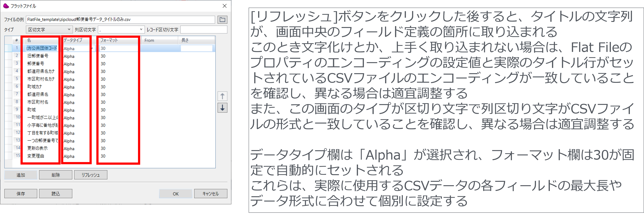Open the file browser folder icon
The image size is (644, 218).
click(x=223, y=19)
